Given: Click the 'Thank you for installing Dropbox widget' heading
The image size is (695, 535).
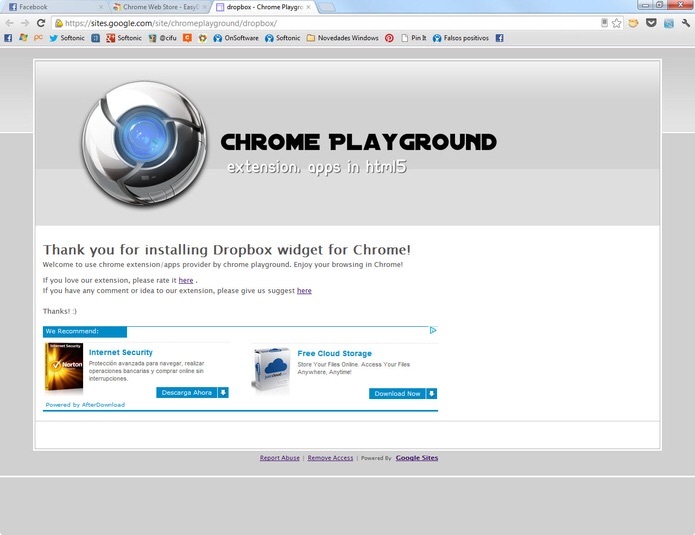Looking at the screenshot, I should [x=226, y=250].
